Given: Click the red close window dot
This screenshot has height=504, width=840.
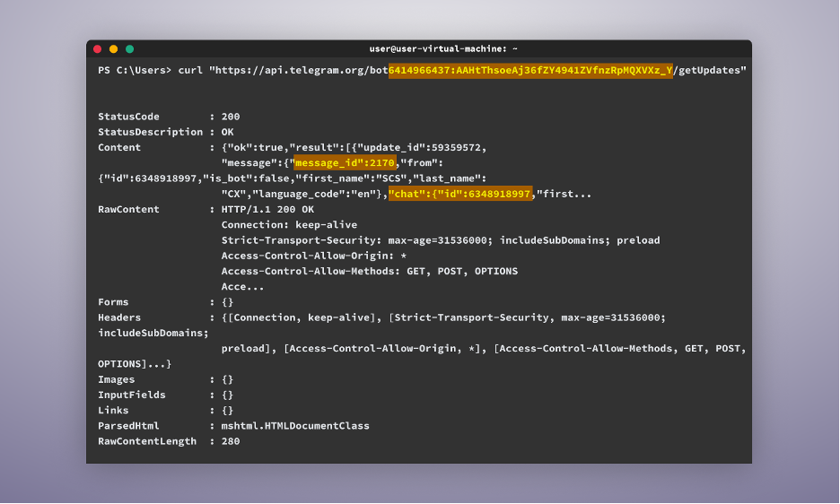Looking at the screenshot, I should 98,49.
